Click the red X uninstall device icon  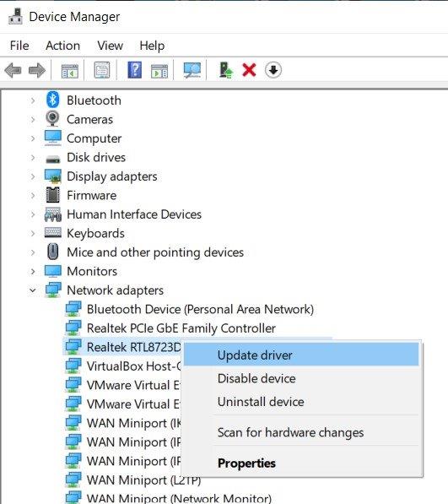click(x=249, y=70)
